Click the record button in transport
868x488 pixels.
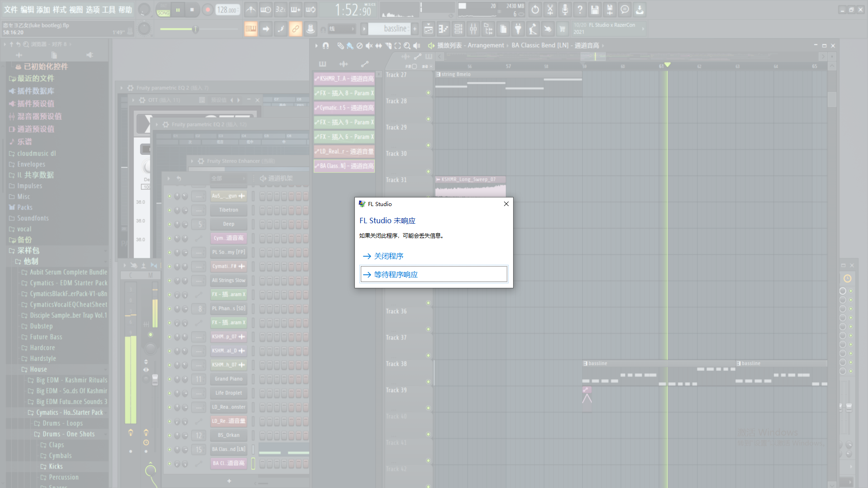208,9
